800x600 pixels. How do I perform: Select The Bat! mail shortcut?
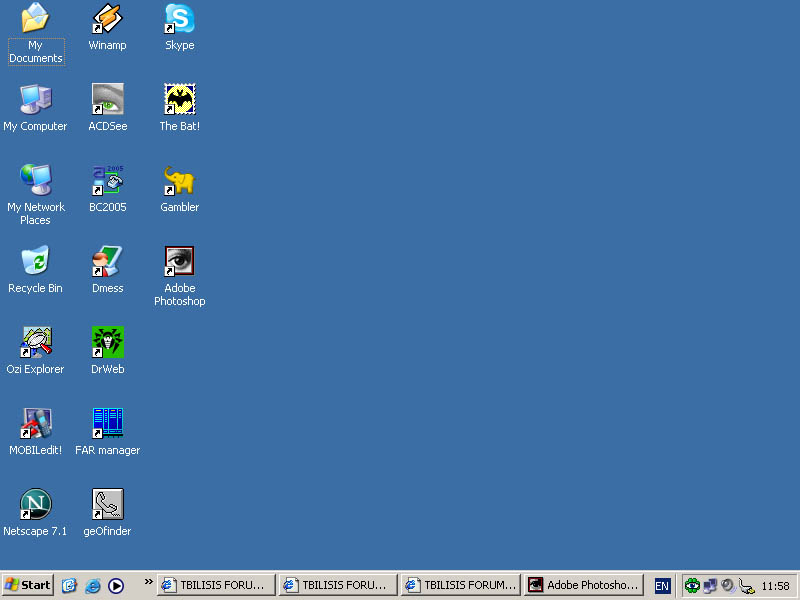(x=180, y=108)
